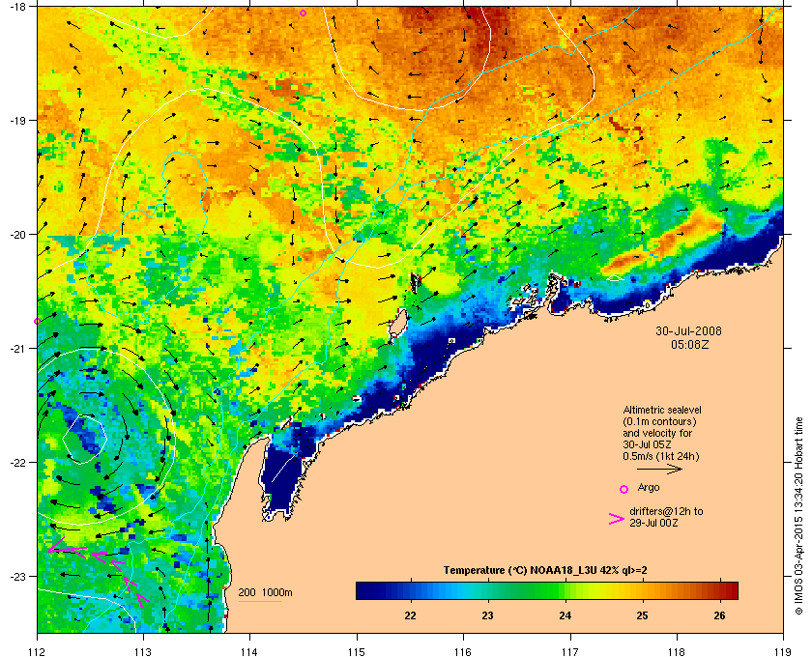Screen dimensions: 812x657
Task: Click the cyan isobath line sample in the legend
Action: [259, 601]
